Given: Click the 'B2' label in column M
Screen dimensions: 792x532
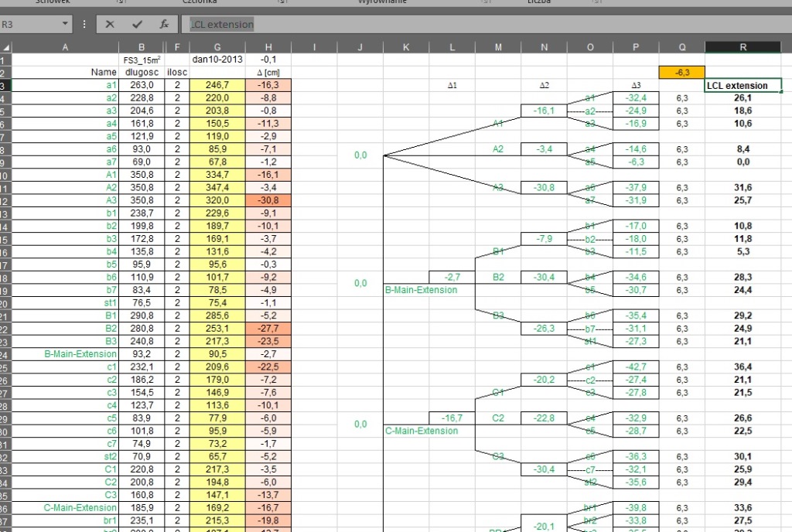Looking at the screenshot, I should 498,277.
